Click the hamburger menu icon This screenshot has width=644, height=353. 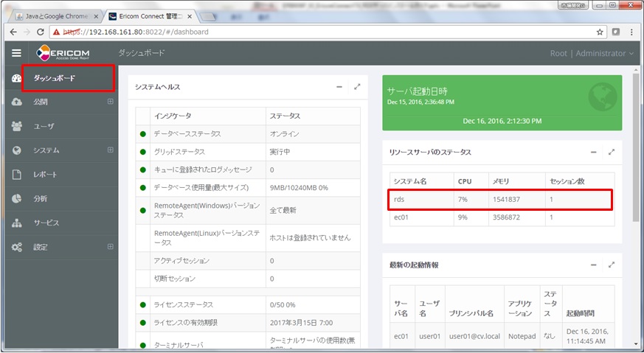click(16, 53)
